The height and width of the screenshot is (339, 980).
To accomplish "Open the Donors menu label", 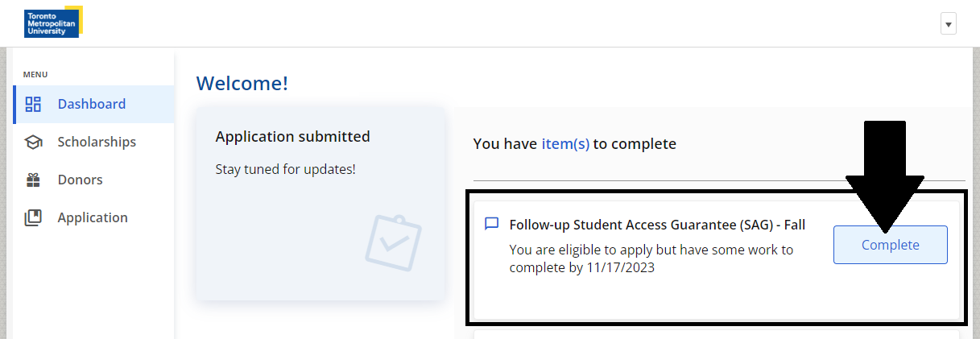I will coord(80,180).
